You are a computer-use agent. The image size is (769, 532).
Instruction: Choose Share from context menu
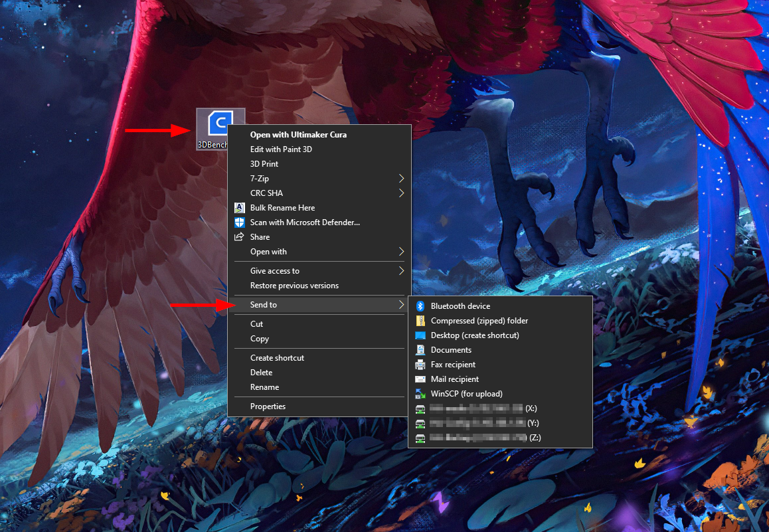pyautogui.click(x=319, y=237)
